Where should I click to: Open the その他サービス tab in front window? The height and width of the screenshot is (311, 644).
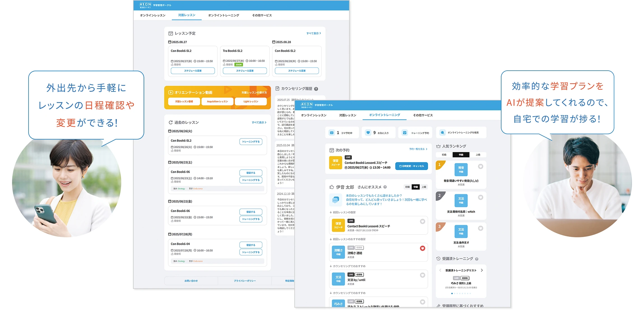(423, 115)
